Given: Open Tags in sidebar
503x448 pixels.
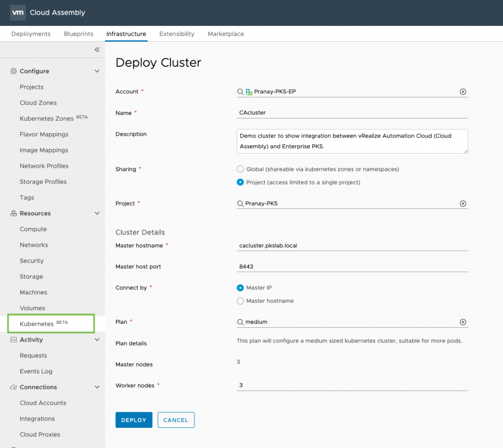Looking at the screenshot, I should tap(27, 198).
